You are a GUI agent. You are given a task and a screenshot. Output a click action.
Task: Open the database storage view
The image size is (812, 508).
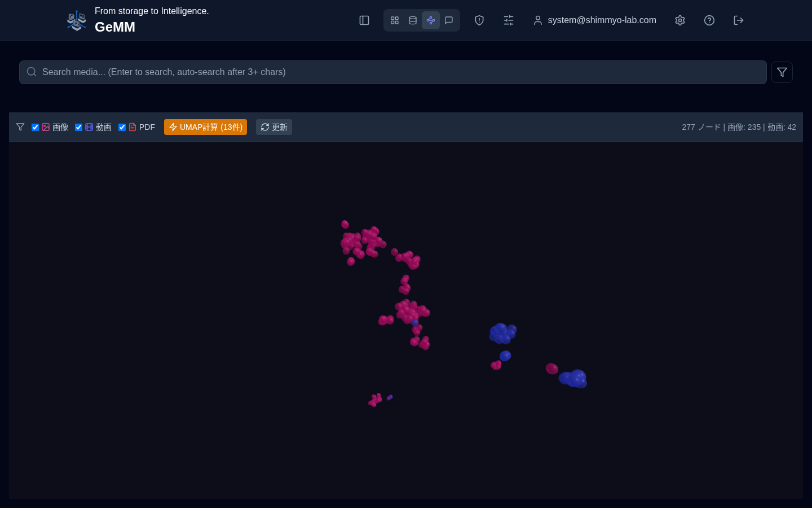click(413, 20)
